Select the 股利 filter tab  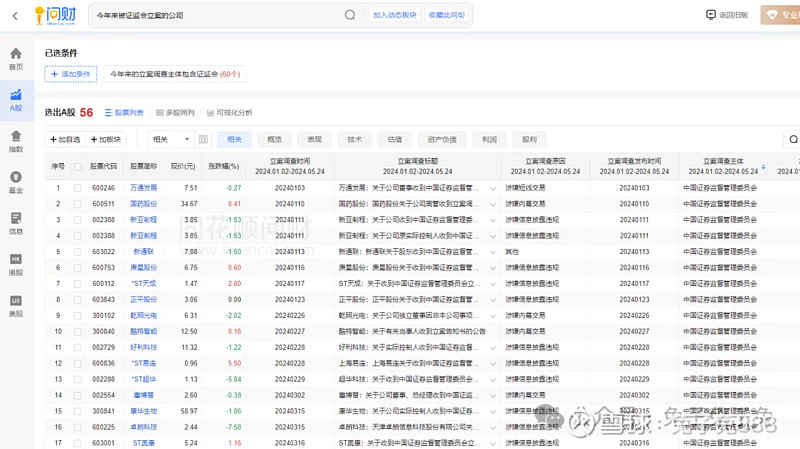tap(530, 139)
